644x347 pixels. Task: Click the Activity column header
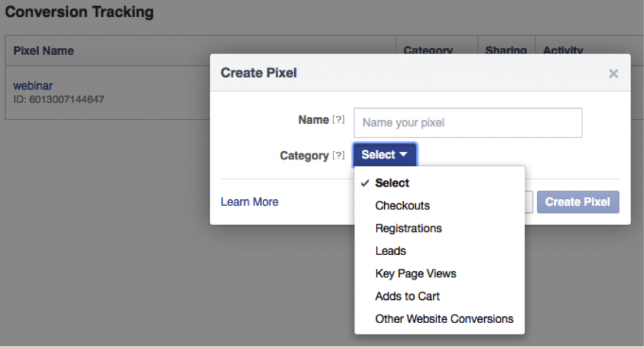(563, 50)
